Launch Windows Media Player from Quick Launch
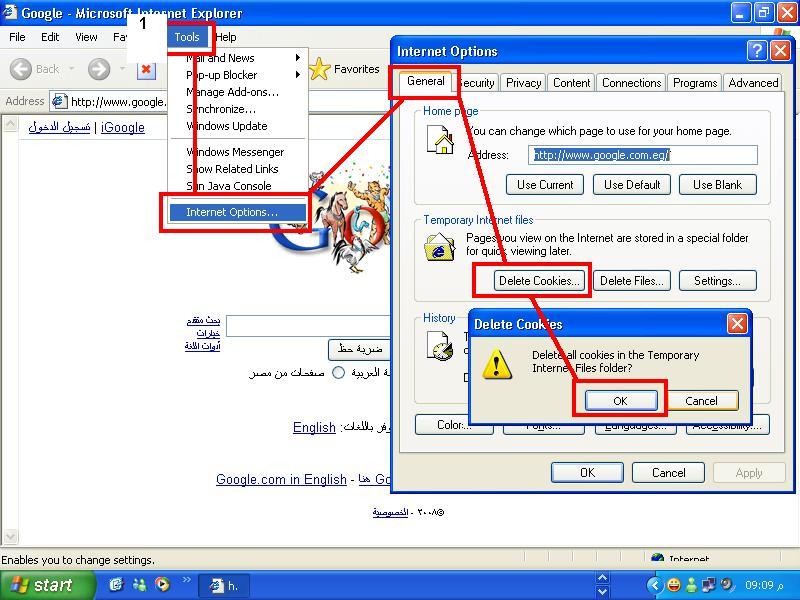The image size is (800, 600). pos(162,585)
